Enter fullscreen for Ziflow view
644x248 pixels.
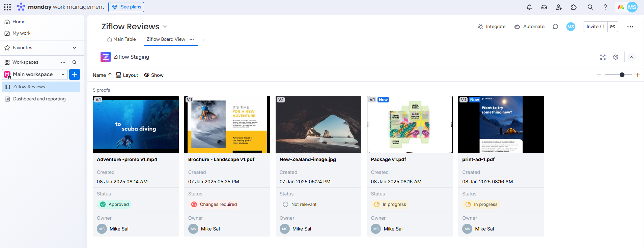click(x=603, y=57)
